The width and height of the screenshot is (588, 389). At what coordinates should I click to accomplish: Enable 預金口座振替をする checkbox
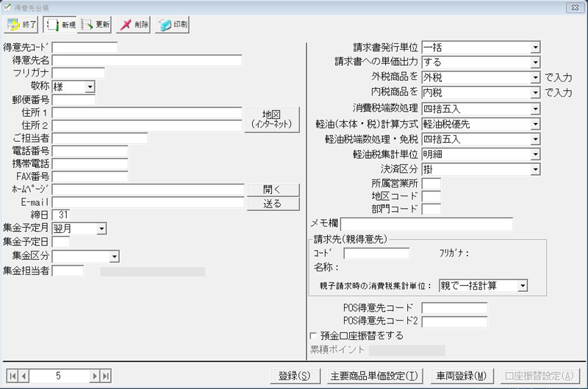click(x=315, y=336)
